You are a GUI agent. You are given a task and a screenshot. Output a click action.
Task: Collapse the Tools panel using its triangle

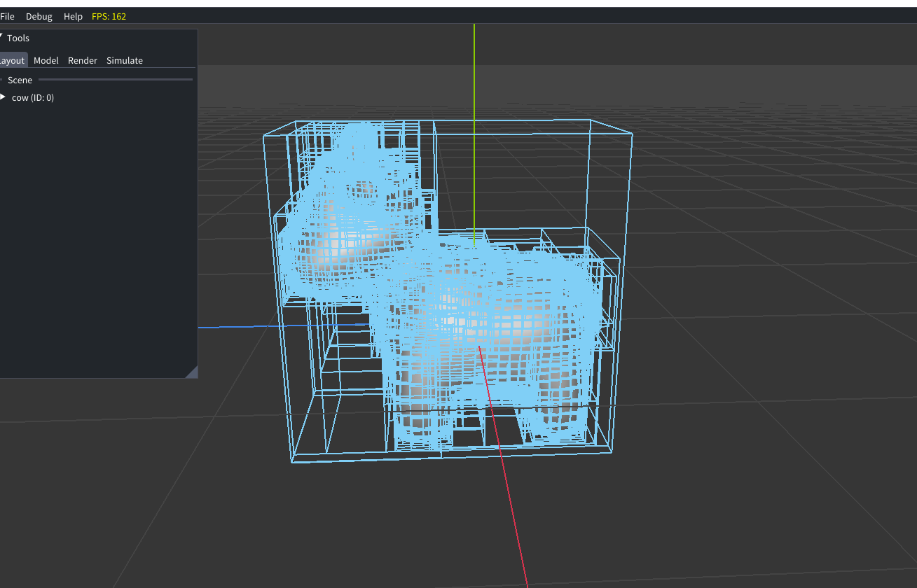[x=2, y=38]
